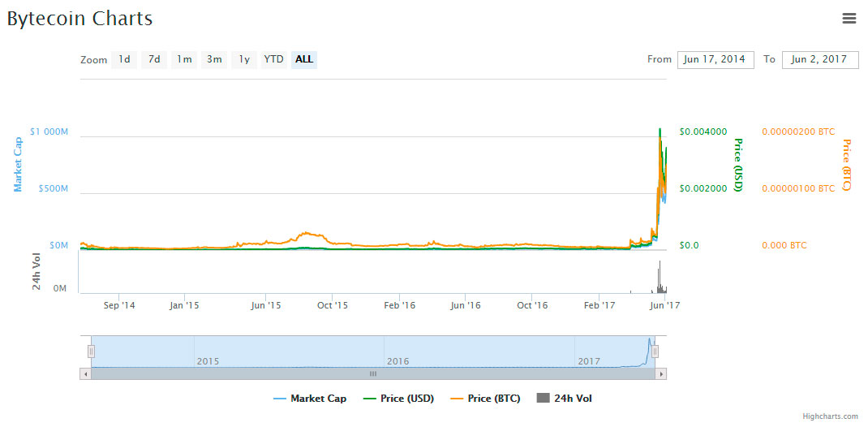868x427 pixels.
Task: Click the Oct '16 axis label
Action: [532, 305]
